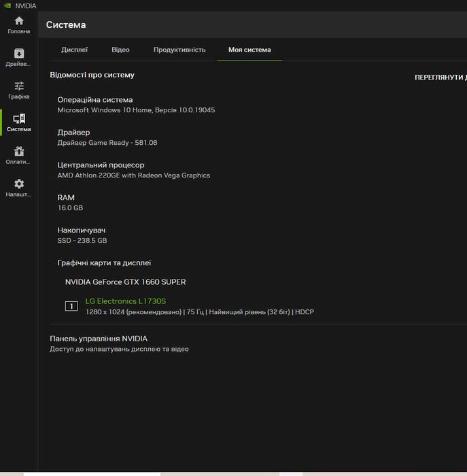
Task: Click the RAM label
Action: [66, 198]
